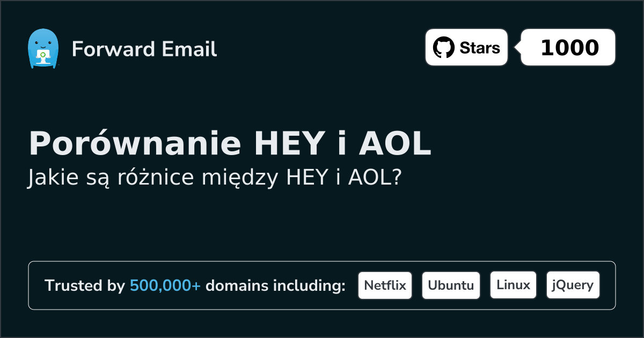This screenshot has width=644, height=338.
Task: Click the blue 500,000+ domains text
Action: (x=165, y=286)
